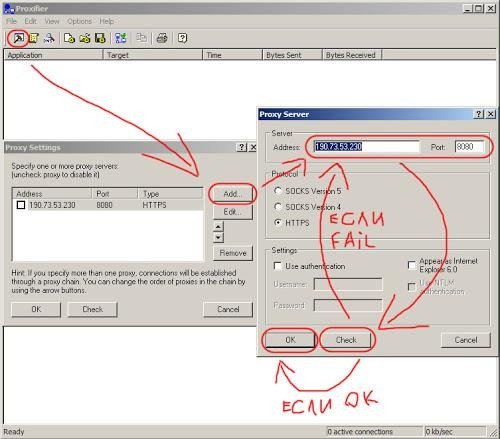Viewport: 500px width, 439px height.
Task: Toggle checkbox for proxy 190.73.53.230
Action: point(21,205)
